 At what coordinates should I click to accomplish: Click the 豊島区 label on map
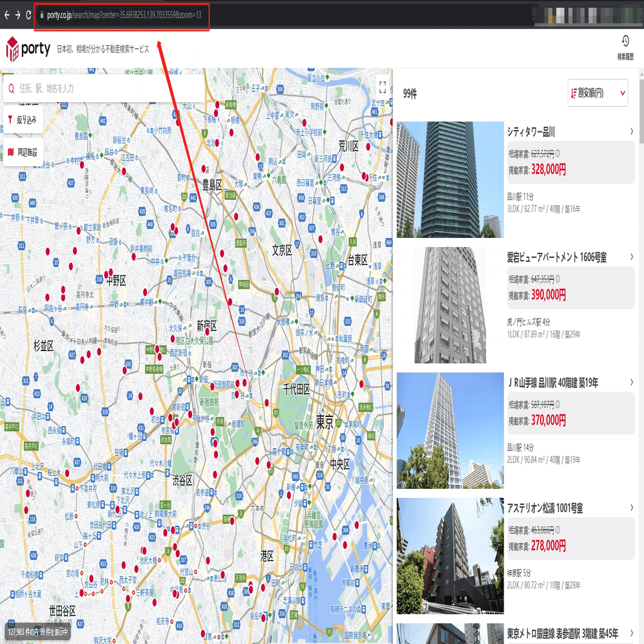[212, 185]
